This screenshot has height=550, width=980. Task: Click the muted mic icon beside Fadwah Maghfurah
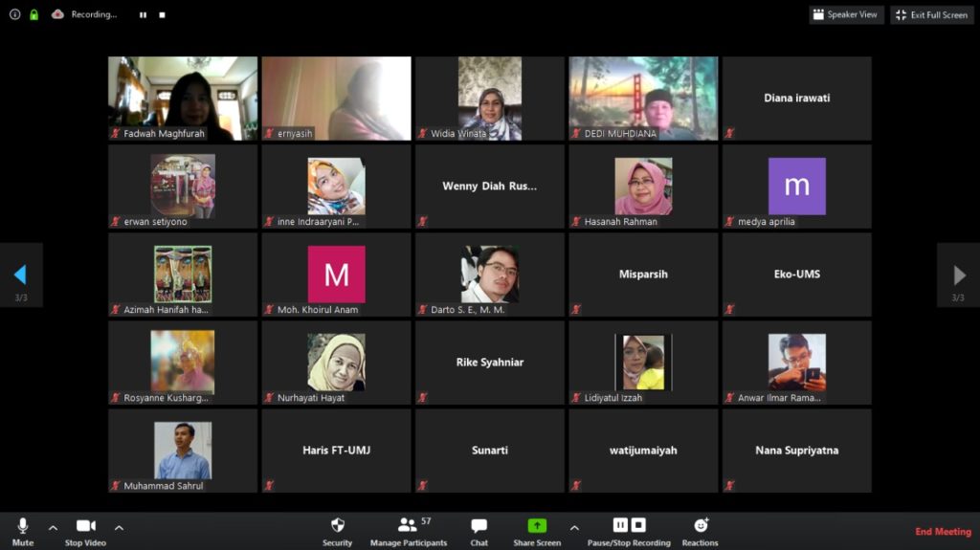coord(115,133)
